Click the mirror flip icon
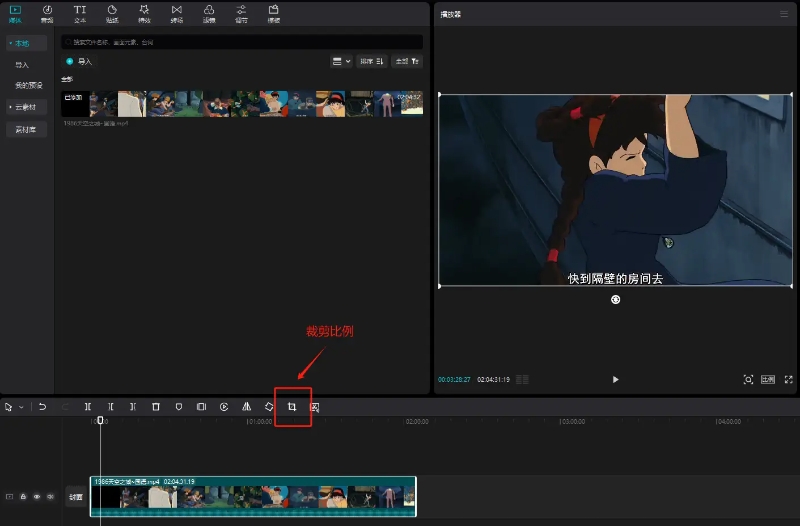Image resolution: width=801 pixels, height=526 pixels. [x=246, y=407]
